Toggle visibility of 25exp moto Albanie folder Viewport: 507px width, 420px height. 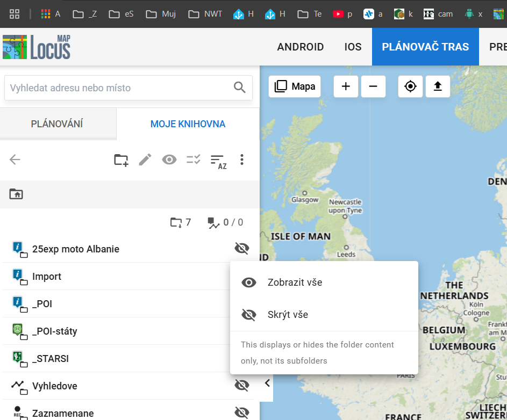(x=242, y=248)
